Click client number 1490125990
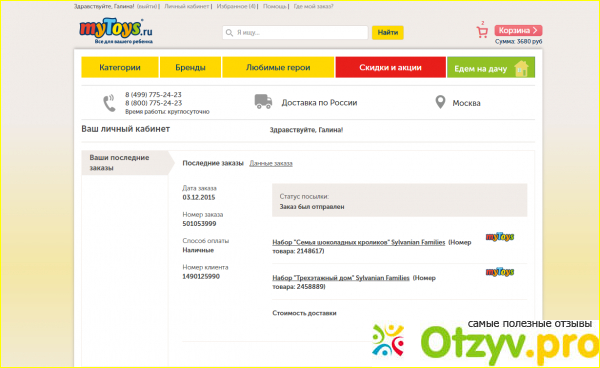This screenshot has height=368, width=600. (x=201, y=276)
